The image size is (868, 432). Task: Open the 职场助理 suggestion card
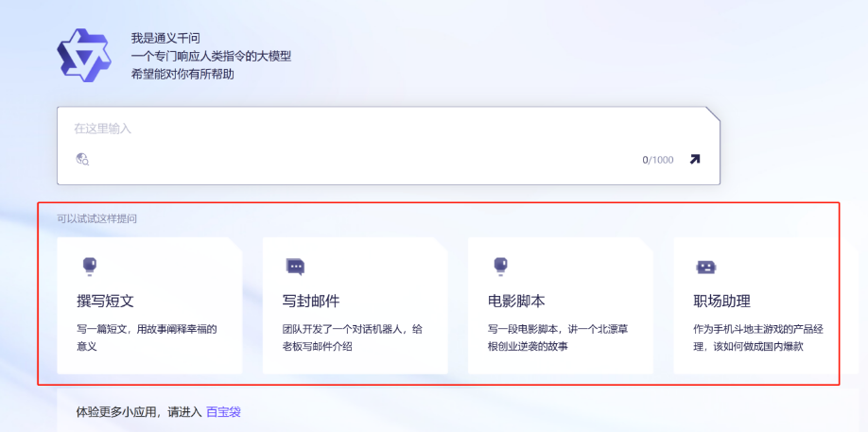click(766, 306)
